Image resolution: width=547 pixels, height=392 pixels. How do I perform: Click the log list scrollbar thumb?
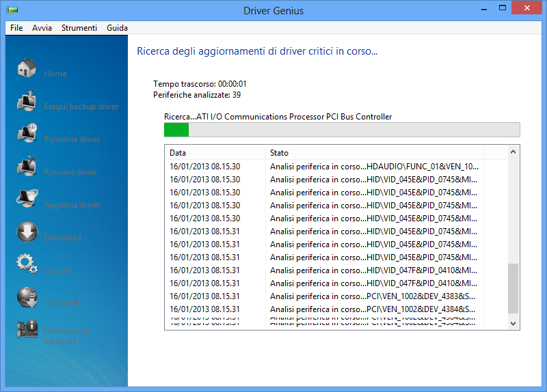coord(513,288)
